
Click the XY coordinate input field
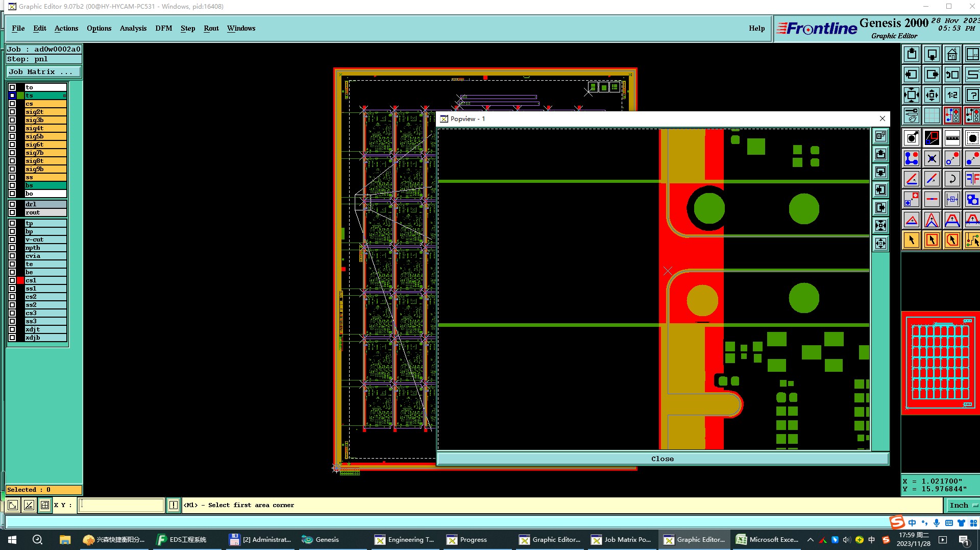click(x=121, y=505)
